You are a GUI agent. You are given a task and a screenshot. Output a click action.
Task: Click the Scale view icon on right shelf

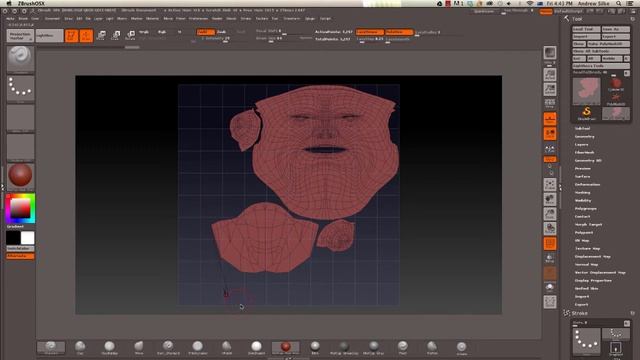point(550,214)
